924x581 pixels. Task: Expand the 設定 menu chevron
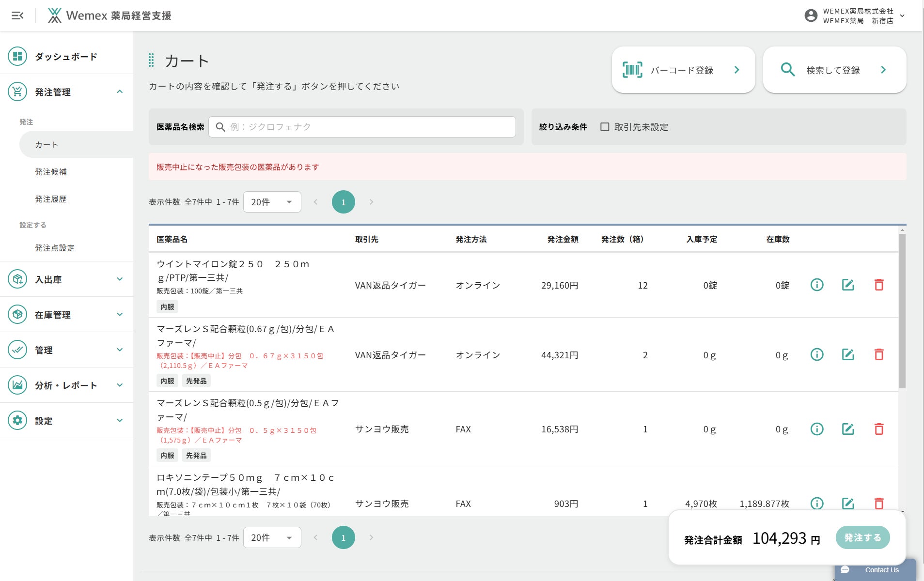[x=120, y=420]
